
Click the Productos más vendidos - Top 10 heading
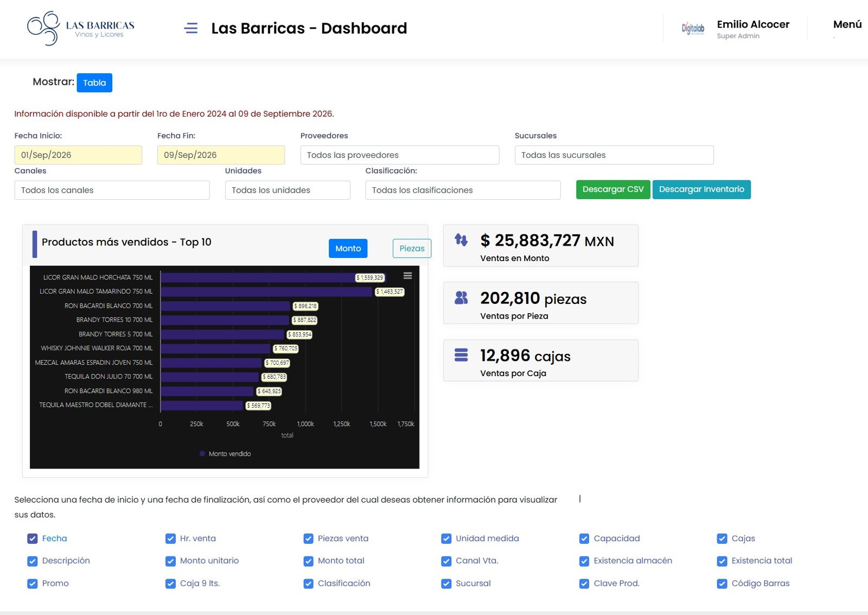click(126, 242)
